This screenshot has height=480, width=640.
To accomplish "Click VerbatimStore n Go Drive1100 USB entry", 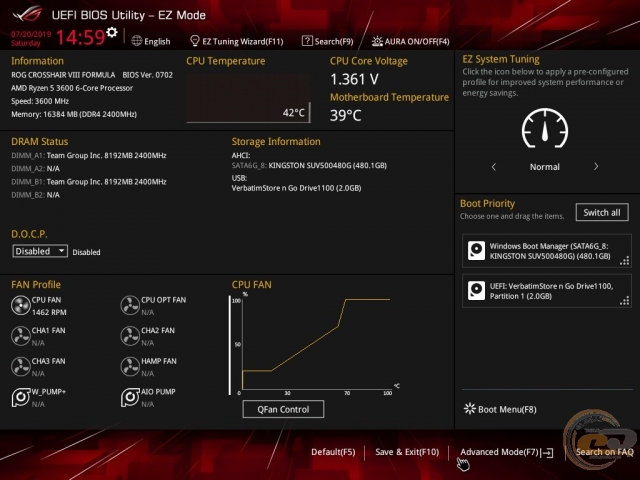I will click(x=296, y=188).
